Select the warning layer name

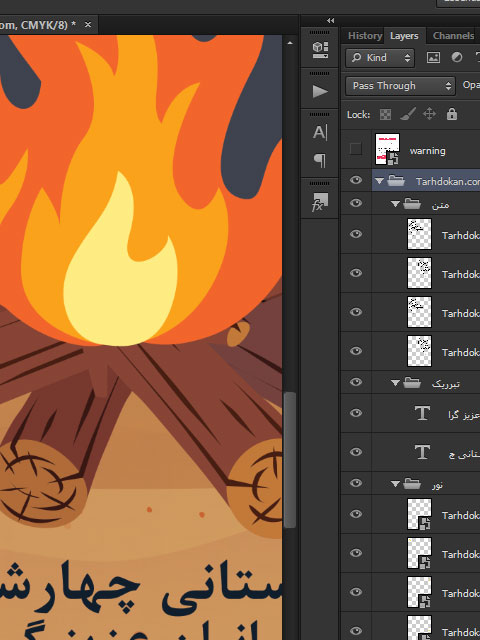click(427, 151)
